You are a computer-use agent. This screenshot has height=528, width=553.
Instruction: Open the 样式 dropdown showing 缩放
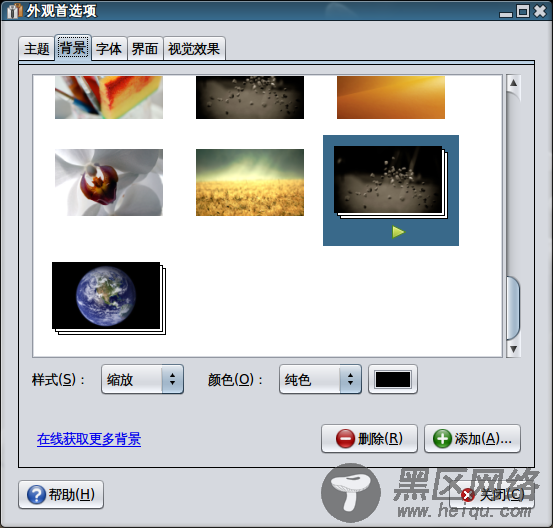(142, 380)
